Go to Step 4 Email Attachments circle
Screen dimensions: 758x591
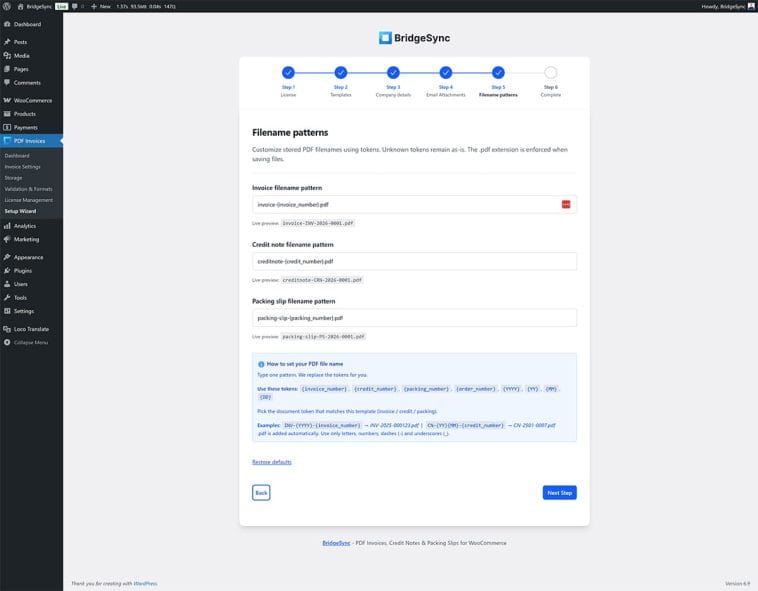446,72
